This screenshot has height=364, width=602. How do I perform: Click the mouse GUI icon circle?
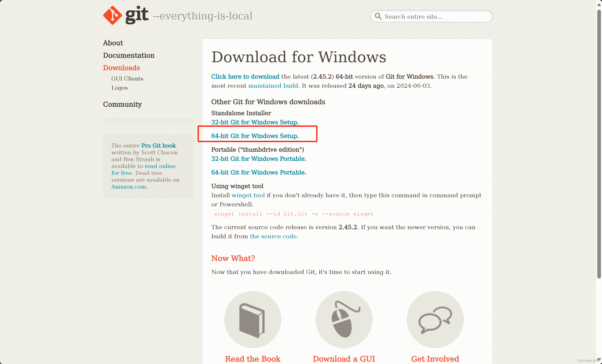point(344,320)
